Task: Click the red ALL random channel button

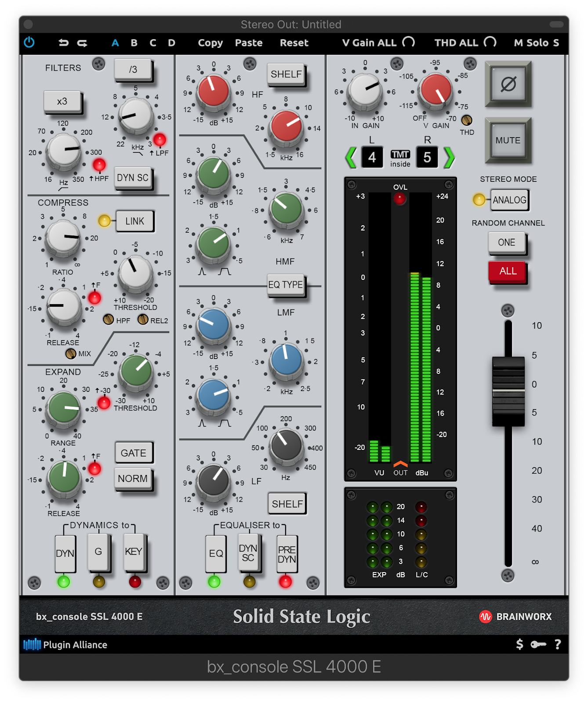Action: 508,271
